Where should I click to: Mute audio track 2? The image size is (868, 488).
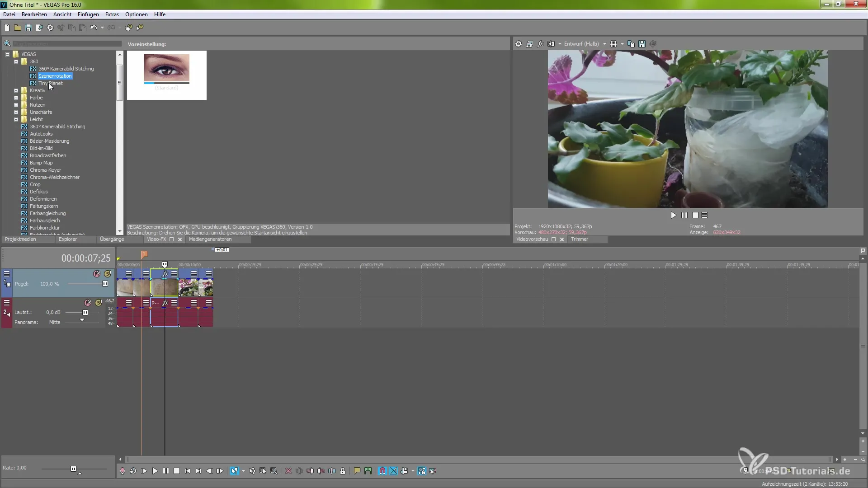pyautogui.click(x=88, y=303)
